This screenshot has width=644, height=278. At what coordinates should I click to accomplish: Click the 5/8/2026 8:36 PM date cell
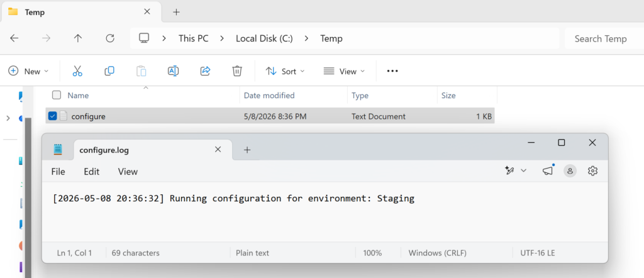[x=275, y=116]
